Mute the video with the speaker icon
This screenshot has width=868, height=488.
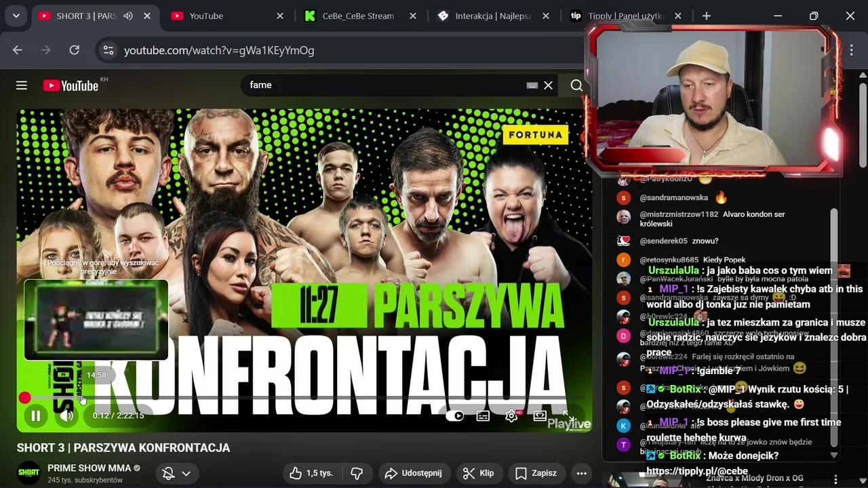66,415
